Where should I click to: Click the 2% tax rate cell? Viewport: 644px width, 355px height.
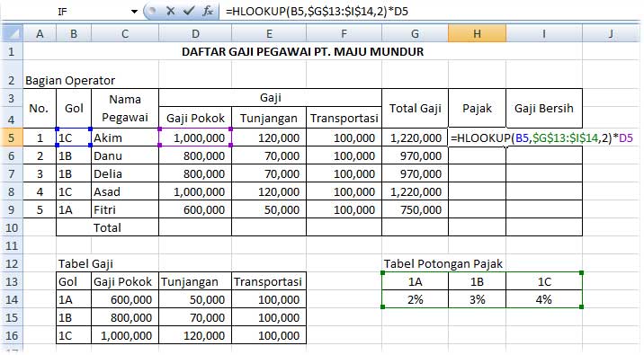coord(416,299)
